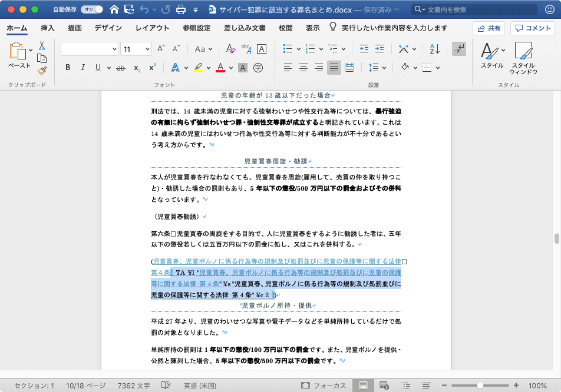Expand multilevel list options
The height and width of the screenshot is (392, 561).
[x=344, y=49]
